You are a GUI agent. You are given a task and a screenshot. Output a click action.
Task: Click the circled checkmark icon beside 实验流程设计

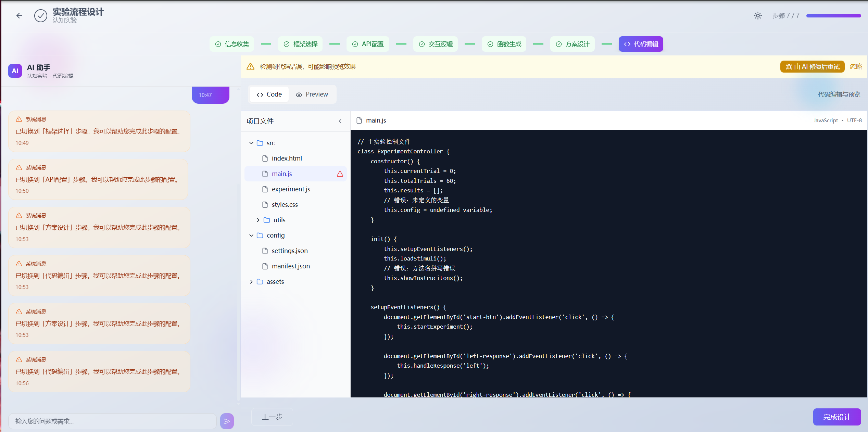(41, 15)
